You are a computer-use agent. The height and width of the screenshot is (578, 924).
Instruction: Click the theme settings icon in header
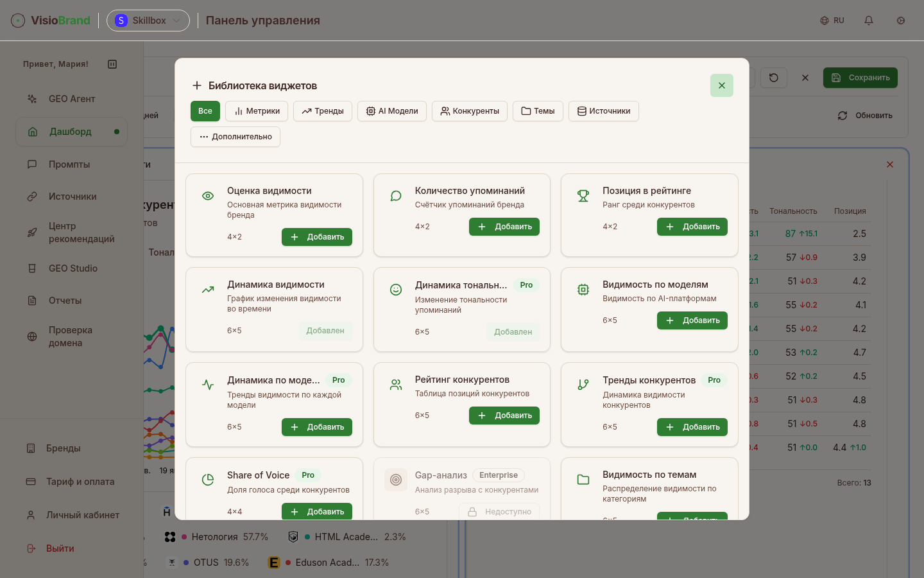coord(901,21)
